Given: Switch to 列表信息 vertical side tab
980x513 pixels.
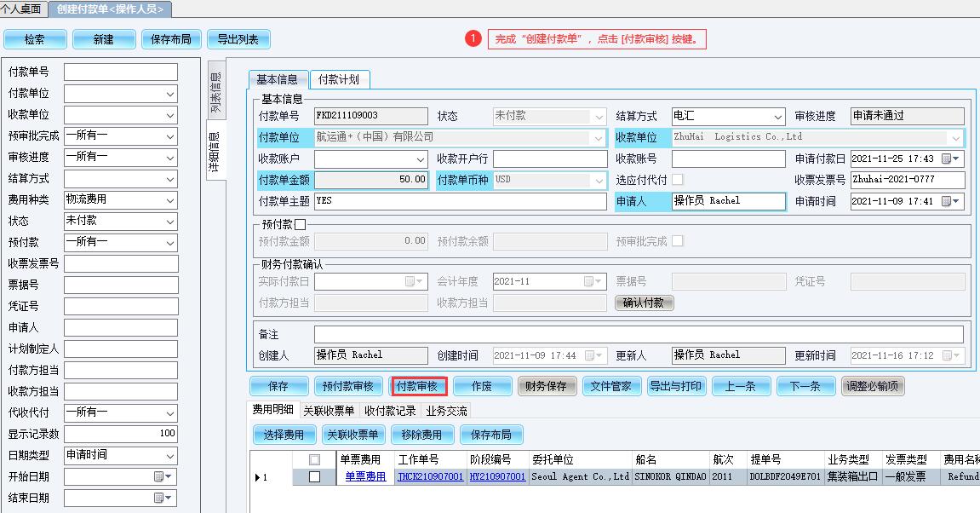Looking at the screenshot, I should [x=215, y=93].
